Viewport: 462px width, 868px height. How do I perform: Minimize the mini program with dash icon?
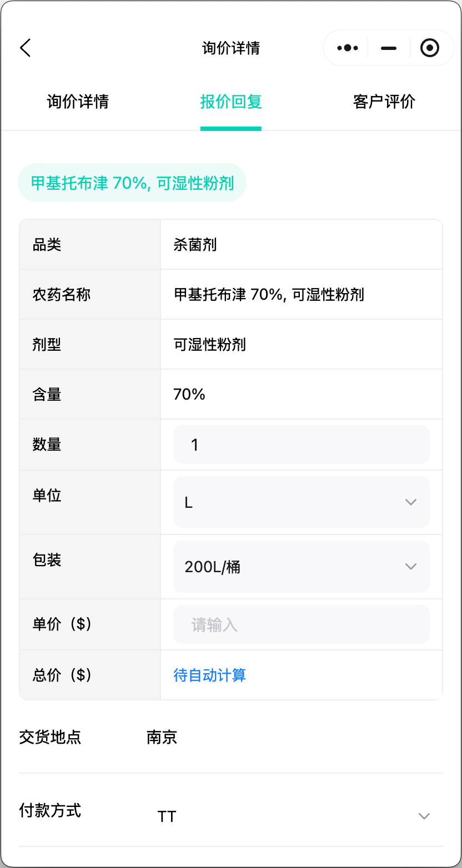[389, 48]
